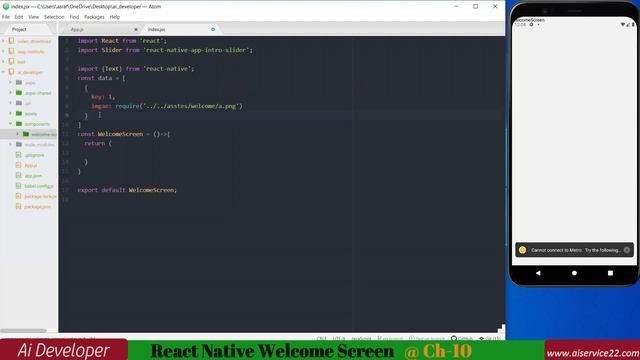Click the modified dot on index.jsx tab
The width and height of the screenshot is (640, 360).
[213, 29]
